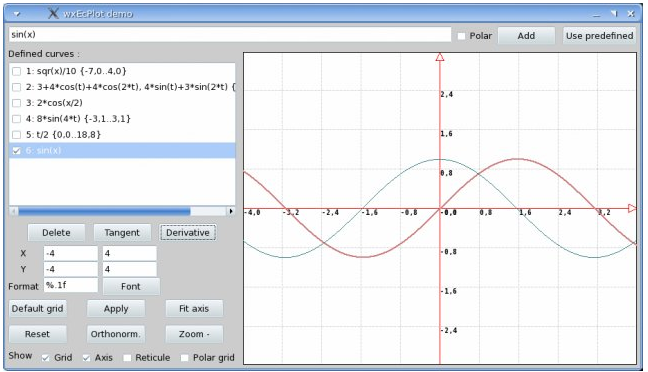Screen dimensions: 648x372
Task: Select the row '5: t/2 {0,0..18,8}'
Action: pos(122,134)
